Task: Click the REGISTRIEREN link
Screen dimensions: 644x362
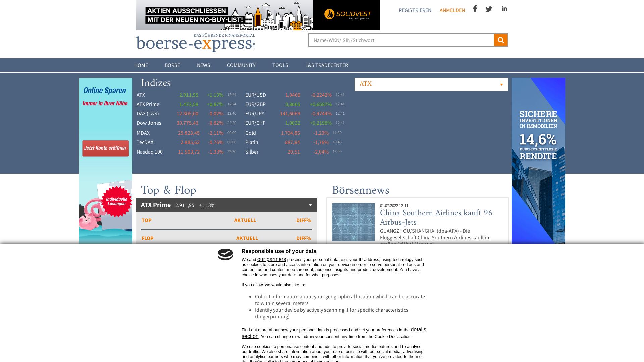Action: pos(415,10)
